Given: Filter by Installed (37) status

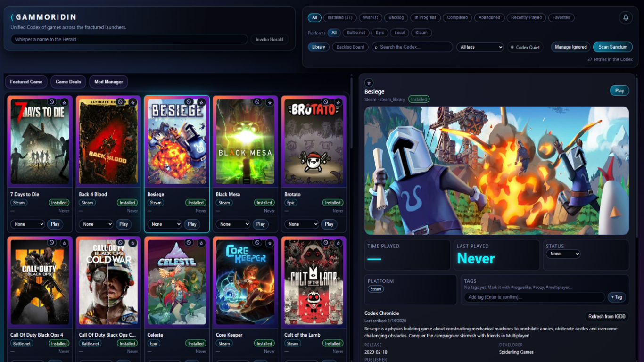Looking at the screenshot, I should (x=340, y=18).
